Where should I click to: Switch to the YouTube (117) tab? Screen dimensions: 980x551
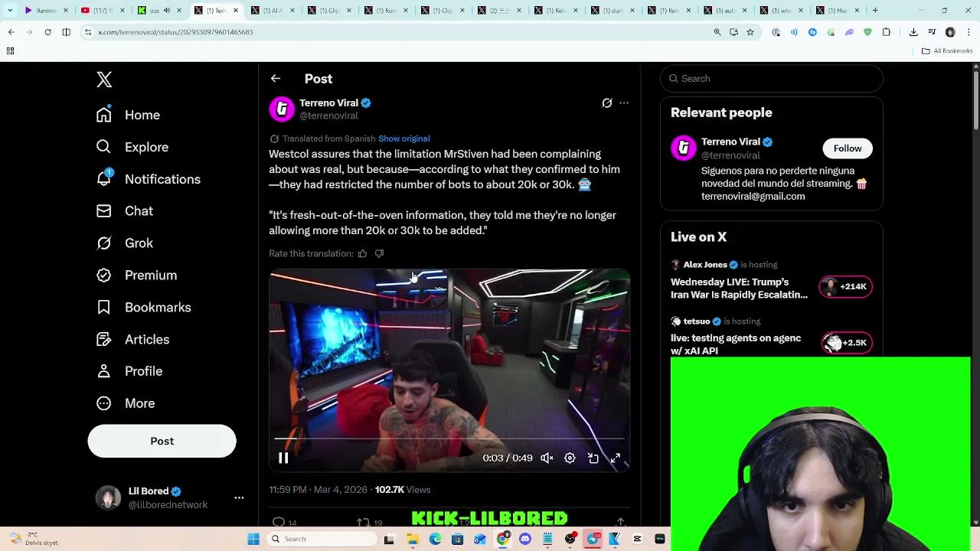(102, 11)
